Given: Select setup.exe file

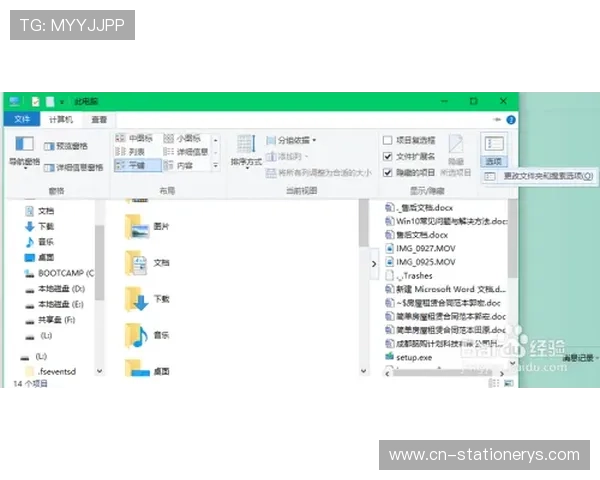Looking at the screenshot, I should point(408,357).
